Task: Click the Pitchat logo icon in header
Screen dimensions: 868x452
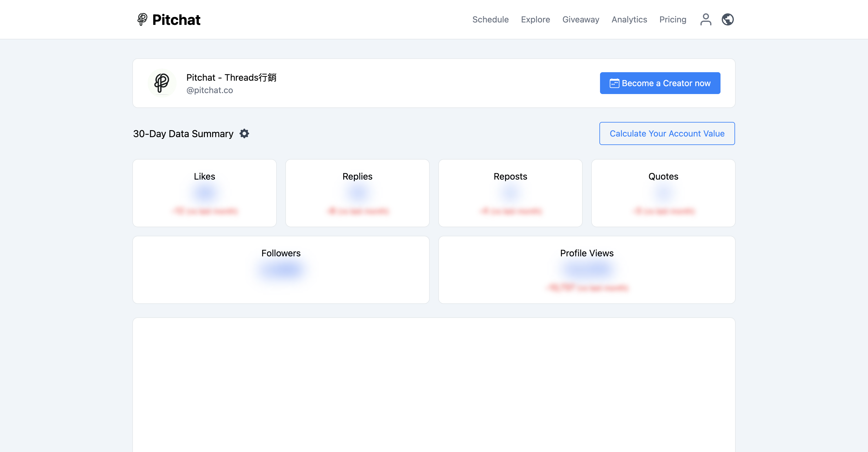Action: click(142, 19)
